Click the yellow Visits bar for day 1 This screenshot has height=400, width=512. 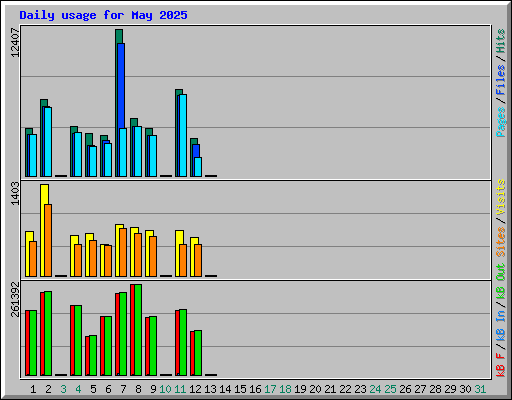click(x=29, y=254)
